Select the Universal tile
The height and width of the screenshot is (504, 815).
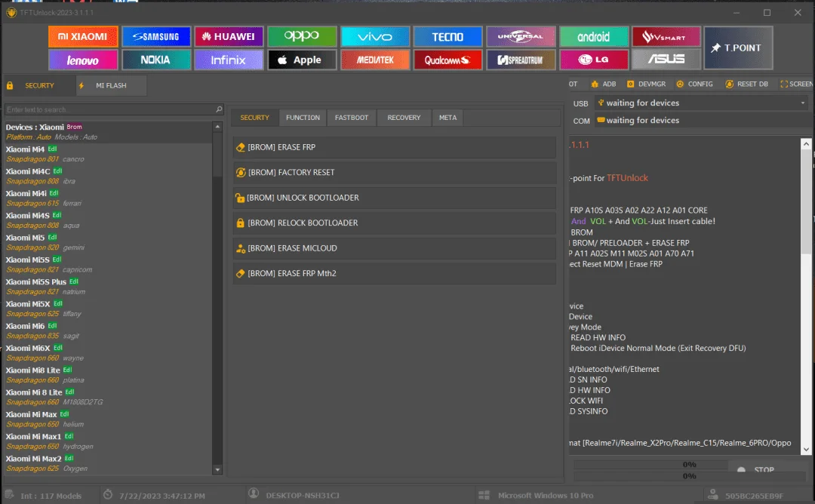point(521,36)
